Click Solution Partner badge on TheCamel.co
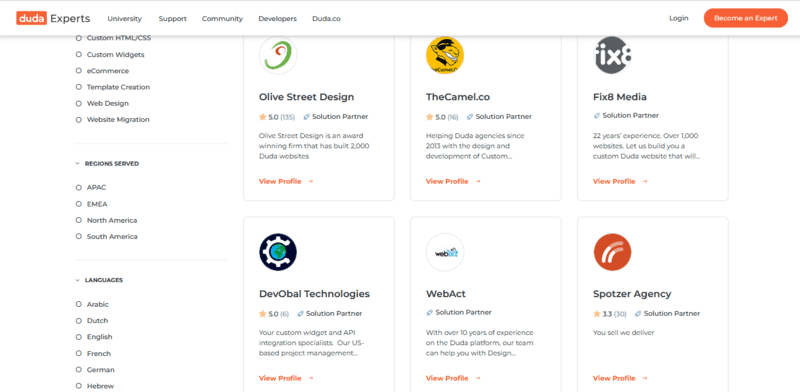The height and width of the screenshot is (392, 800). [499, 117]
